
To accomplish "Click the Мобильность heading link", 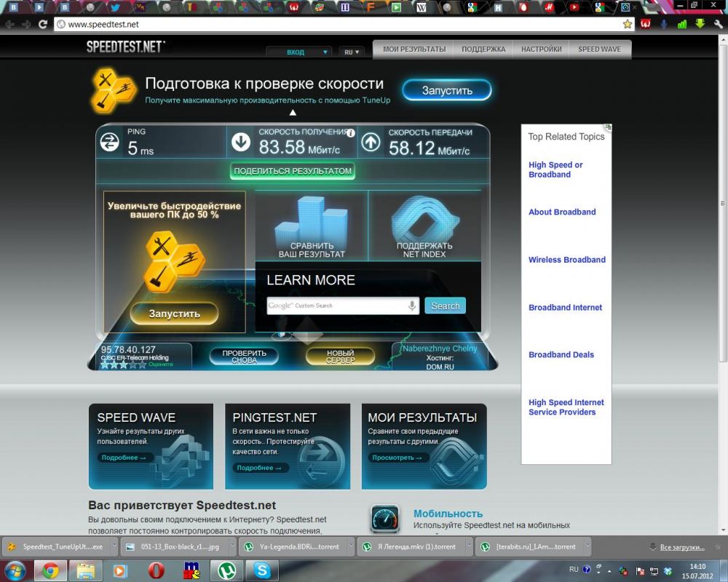I will point(448,514).
